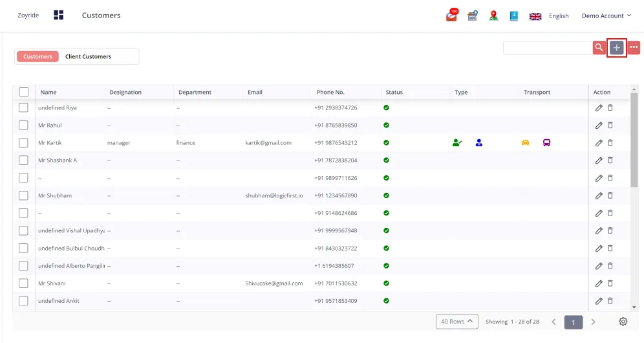Add a new customer with plus button
Screen dimensions: 644x343
[x=616, y=48]
